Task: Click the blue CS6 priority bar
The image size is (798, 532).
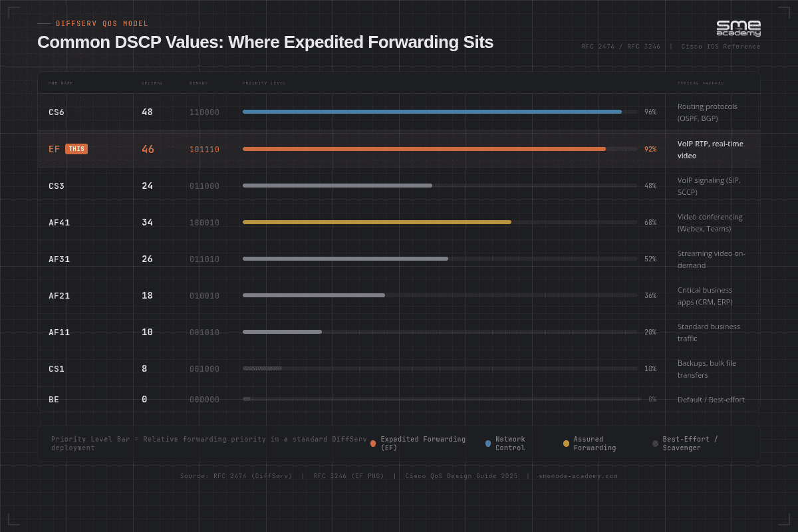Action: pos(432,112)
